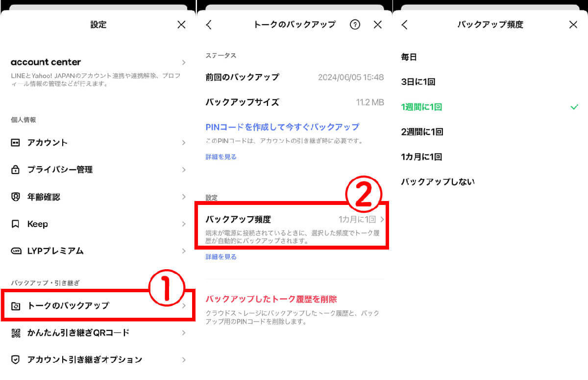Tap 前回のバックアップ status row
The height and width of the screenshot is (380, 588).
pyautogui.click(x=294, y=77)
